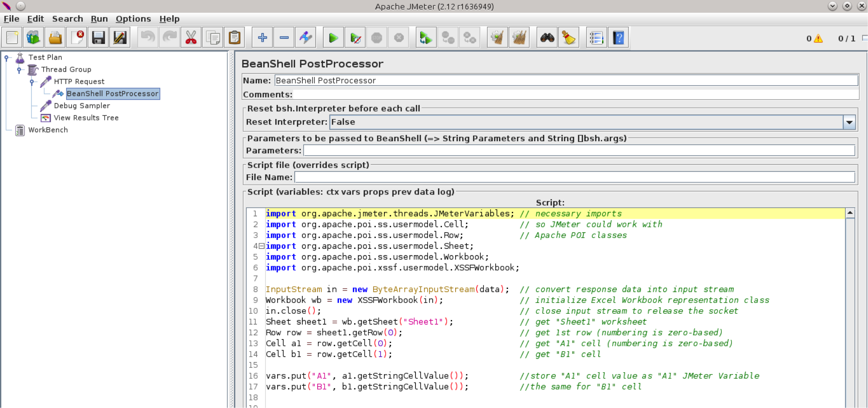Open the Function Helper list icon
The image size is (868, 408).
[597, 38]
